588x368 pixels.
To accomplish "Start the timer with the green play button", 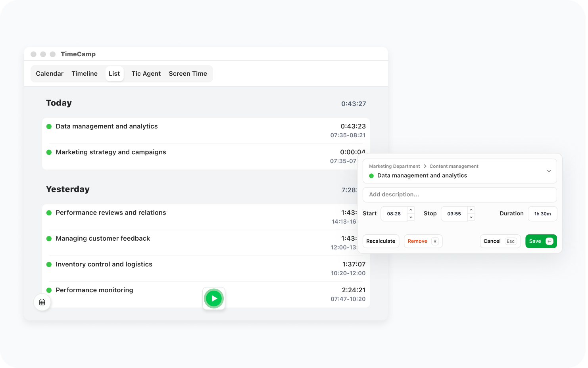I will [x=214, y=299].
